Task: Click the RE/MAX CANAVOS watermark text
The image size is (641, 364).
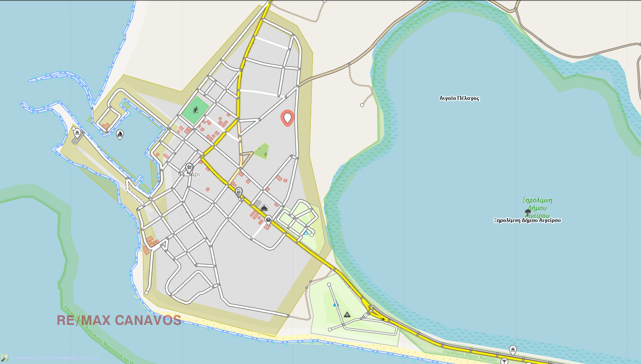Action: pyautogui.click(x=119, y=321)
